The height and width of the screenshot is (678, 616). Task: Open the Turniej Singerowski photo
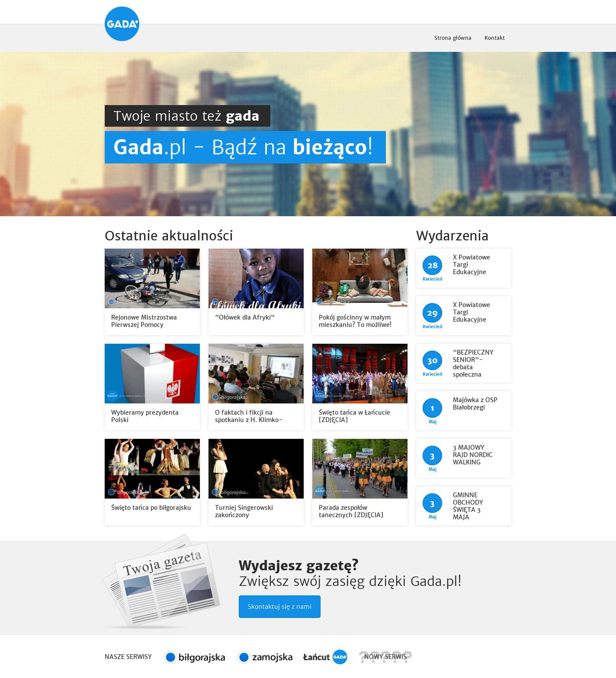pyautogui.click(x=256, y=469)
